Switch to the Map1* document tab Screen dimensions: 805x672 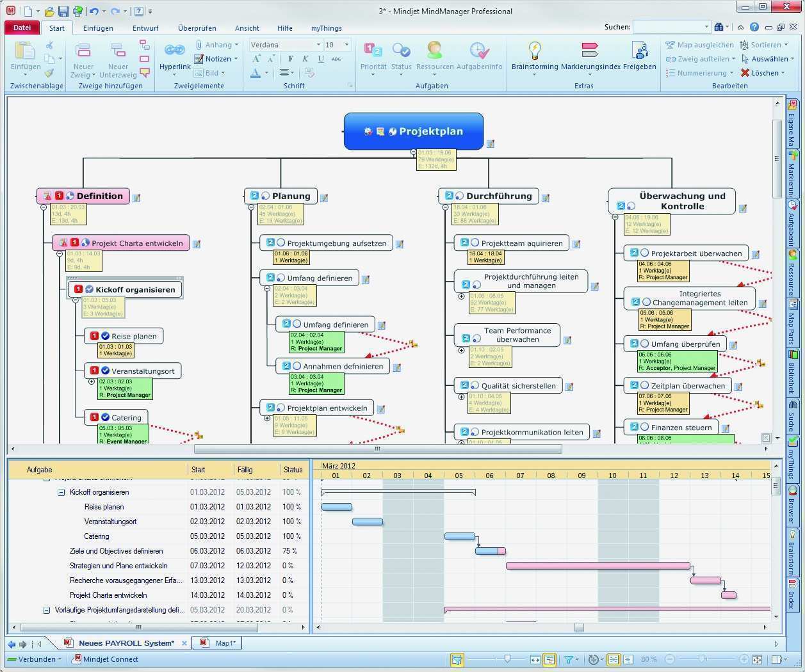coord(218,643)
